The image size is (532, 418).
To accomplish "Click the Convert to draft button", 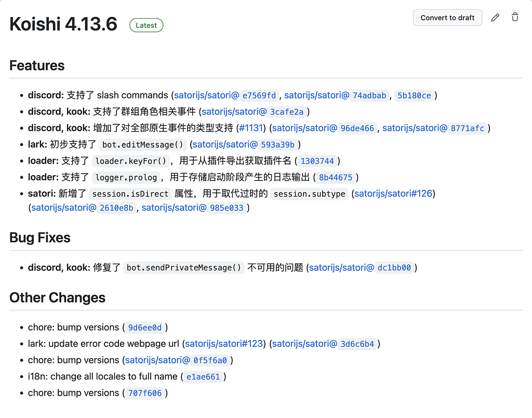I will tap(447, 17).
